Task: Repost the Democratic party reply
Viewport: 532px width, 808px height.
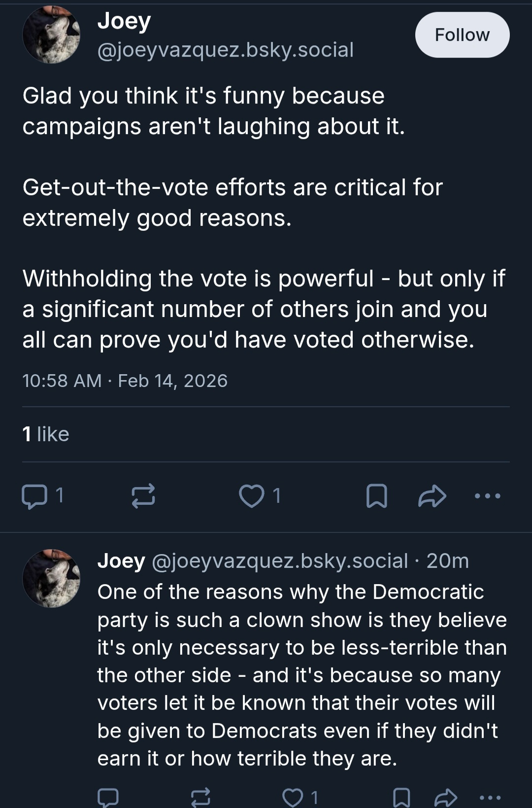Action: click(200, 797)
